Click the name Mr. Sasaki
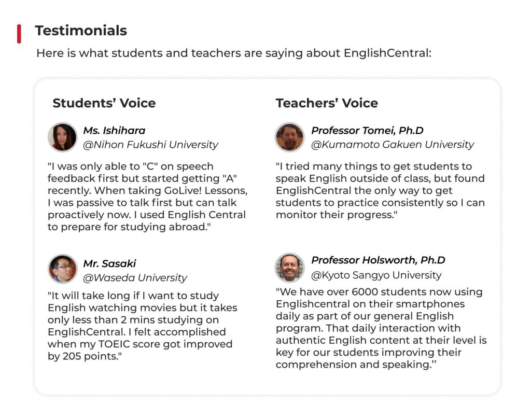Image resolution: width=531 pixels, height=420 pixels. point(110,263)
